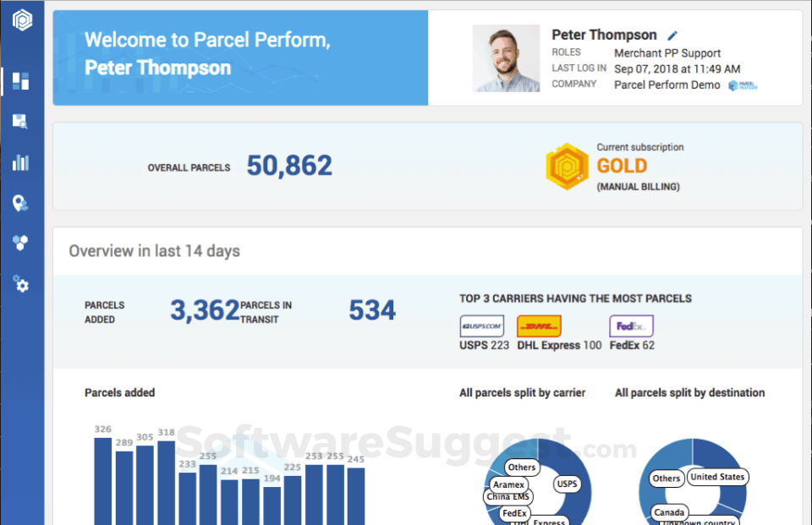Click the bar labeled 305 in Parcels added
The height and width of the screenshot is (525, 812).
click(x=145, y=485)
